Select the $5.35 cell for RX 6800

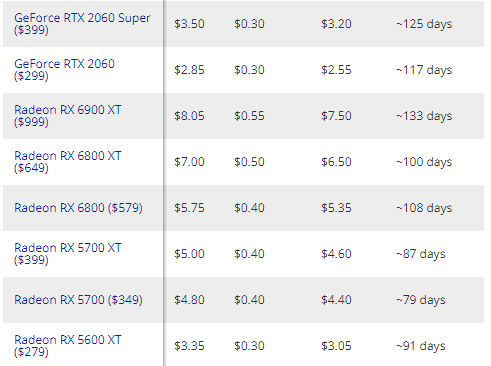pyautogui.click(x=336, y=208)
